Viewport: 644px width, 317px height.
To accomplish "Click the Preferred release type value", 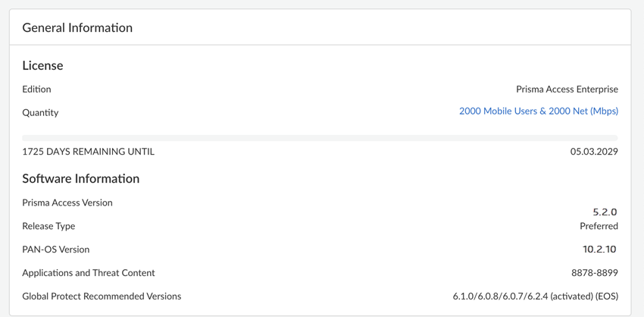I will pos(599,226).
